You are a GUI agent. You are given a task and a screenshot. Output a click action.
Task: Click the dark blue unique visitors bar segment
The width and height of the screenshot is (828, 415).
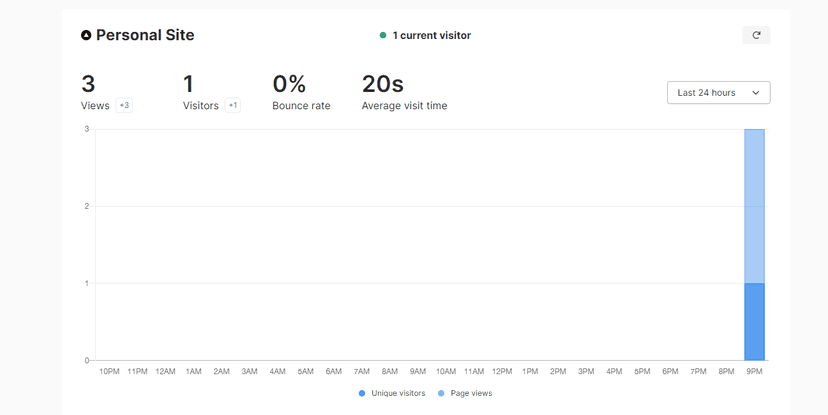pyautogui.click(x=754, y=321)
